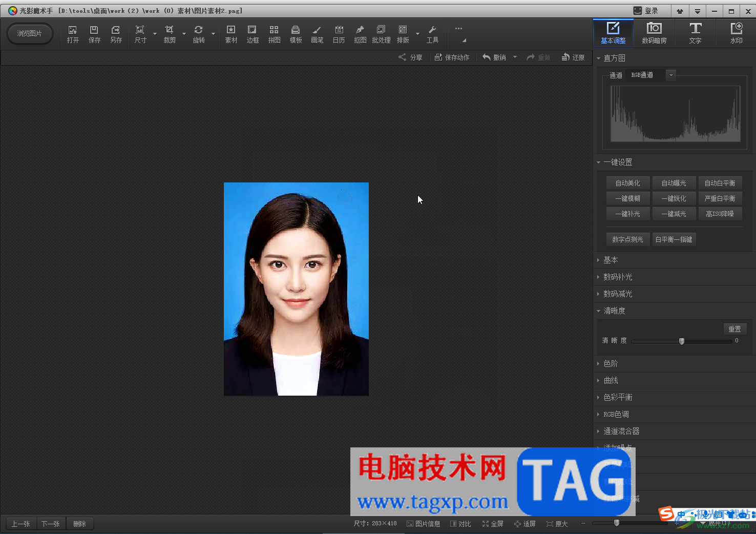Click the 浏览图片 button
This screenshot has height=534, width=756.
tap(30, 34)
